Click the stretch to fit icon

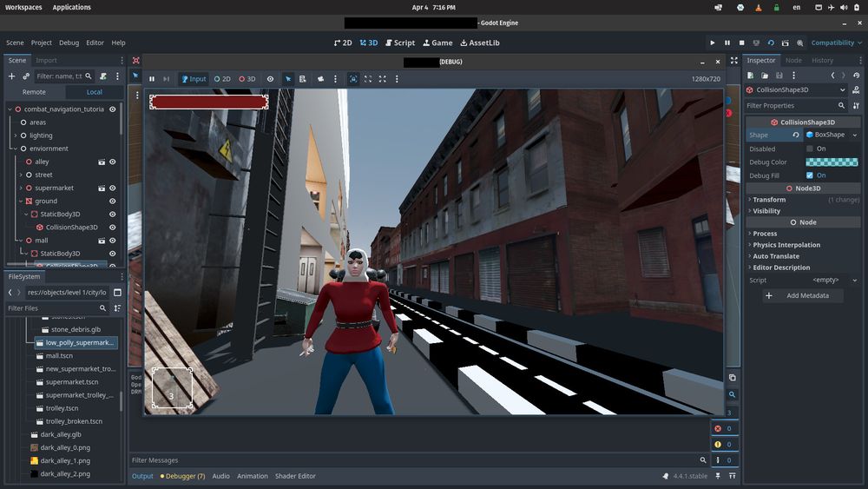point(383,79)
